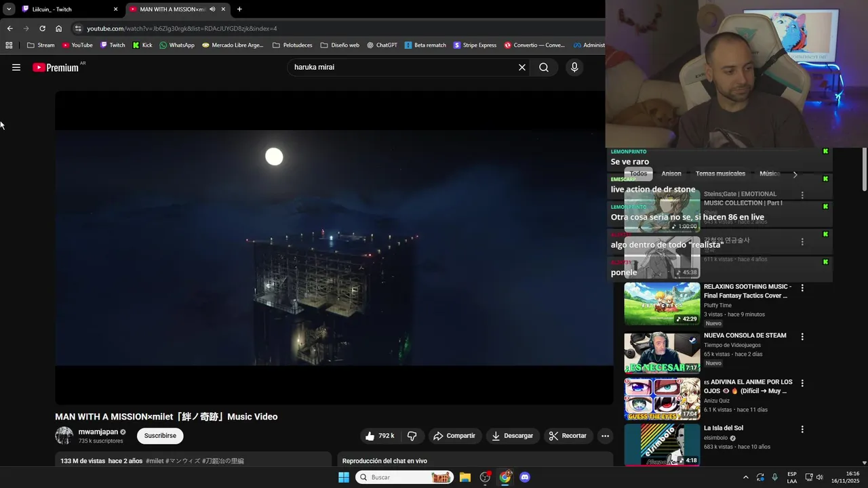Open the browser home page icon
The width and height of the screenshot is (868, 488).
point(58,28)
